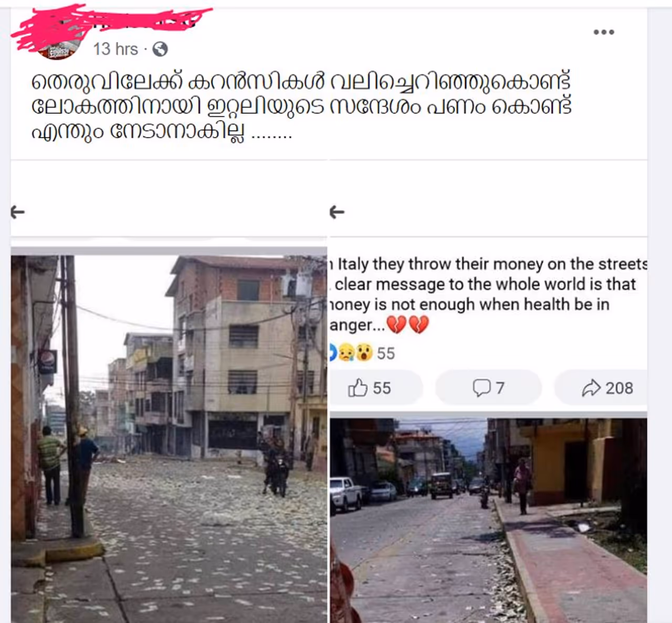Click the back arrow above the Italy caption
The height and width of the screenshot is (623, 672).
337,212
